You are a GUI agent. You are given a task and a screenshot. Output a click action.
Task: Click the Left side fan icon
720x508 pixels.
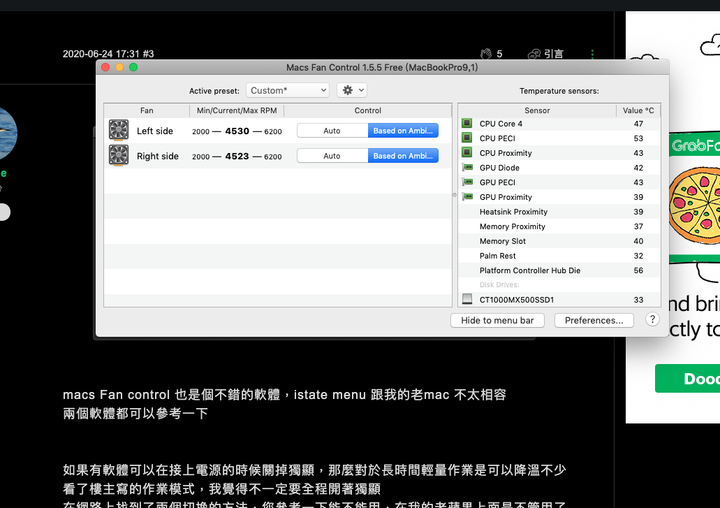(x=118, y=130)
